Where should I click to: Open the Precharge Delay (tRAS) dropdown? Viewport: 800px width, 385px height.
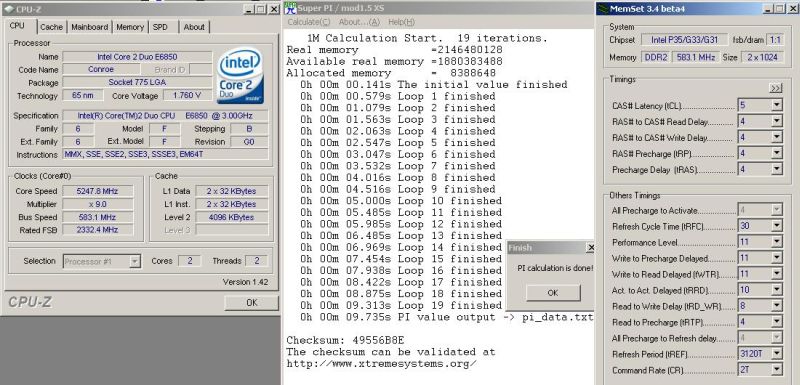[776, 169]
